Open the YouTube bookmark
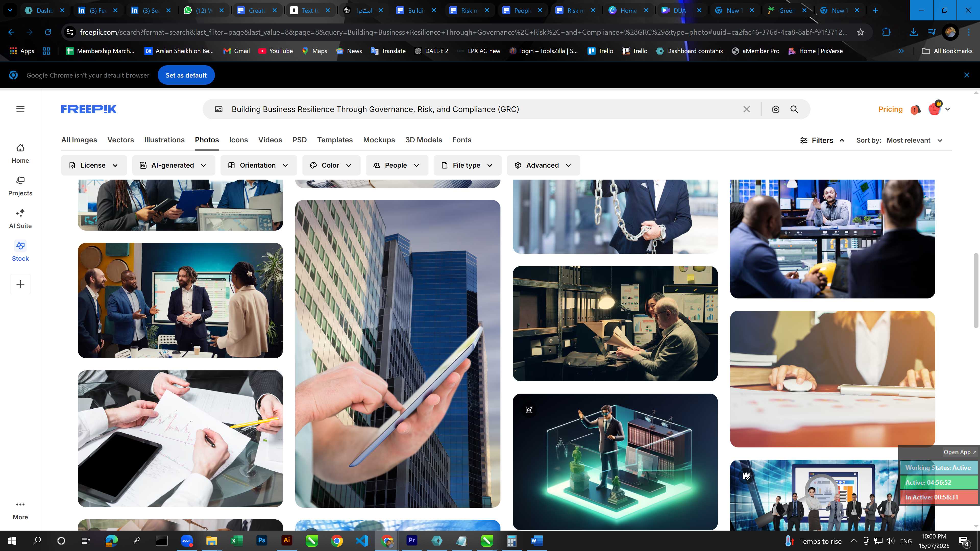The height and width of the screenshot is (551, 980). 275,51
